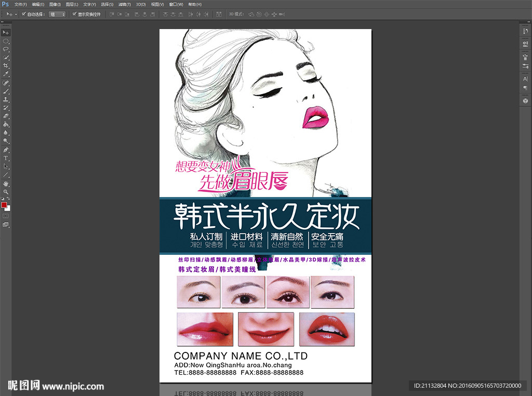Image resolution: width=532 pixels, height=396 pixels.
Task: Select the Paint Bucket tool
Action: pyautogui.click(x=6, y=125)
